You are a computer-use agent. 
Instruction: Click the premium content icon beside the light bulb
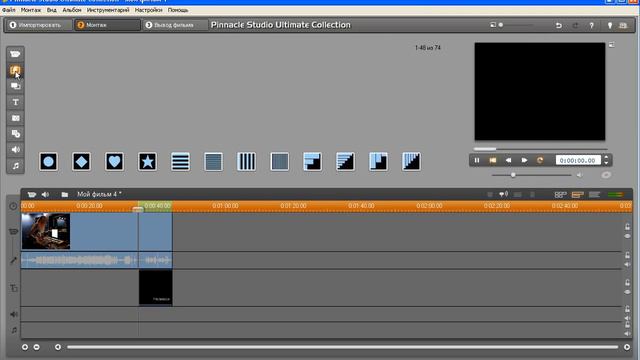[623, 25]
